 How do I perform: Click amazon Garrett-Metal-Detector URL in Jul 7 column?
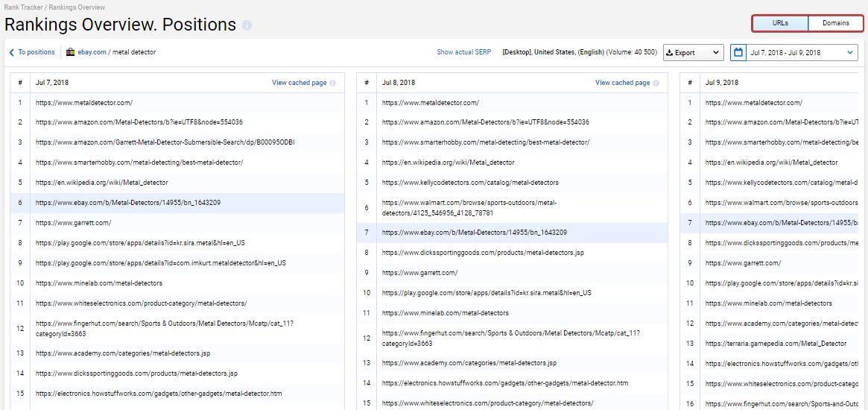pyautogui.click(x=165, y=142)
